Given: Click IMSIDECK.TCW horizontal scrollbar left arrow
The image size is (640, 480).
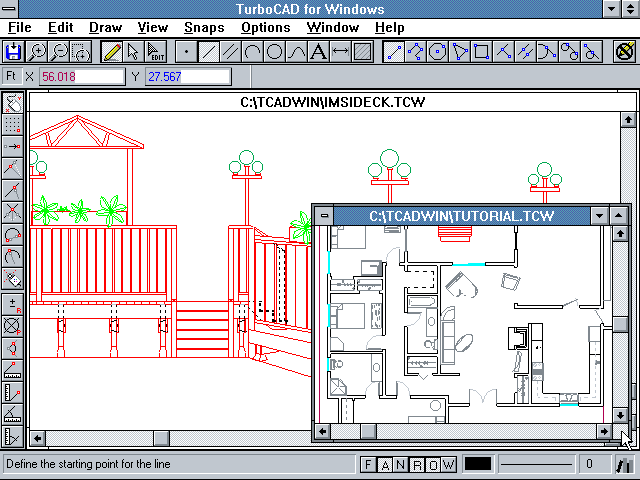Looking at the screenshot, I should pyautogui.click(x=38, y=439).
